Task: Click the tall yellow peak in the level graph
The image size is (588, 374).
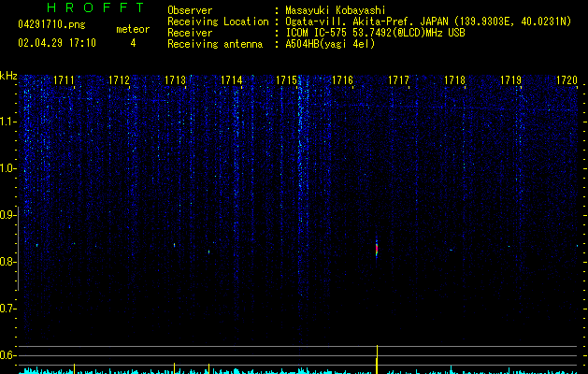Action: 377,359
